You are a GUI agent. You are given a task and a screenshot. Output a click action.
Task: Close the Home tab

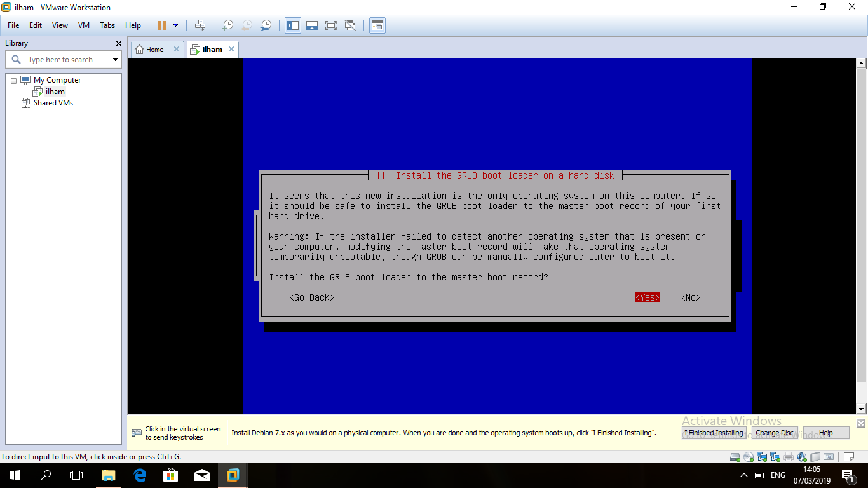click(177, 49)
